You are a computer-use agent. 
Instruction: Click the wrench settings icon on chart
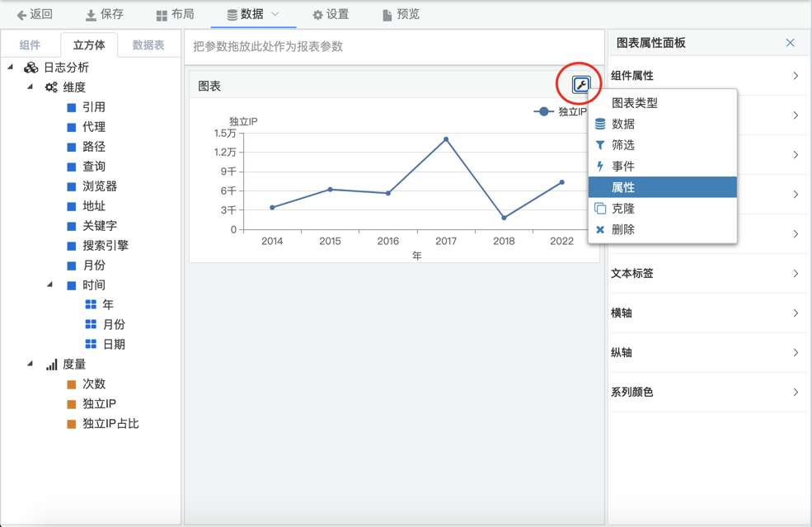(x=580, y=84)
